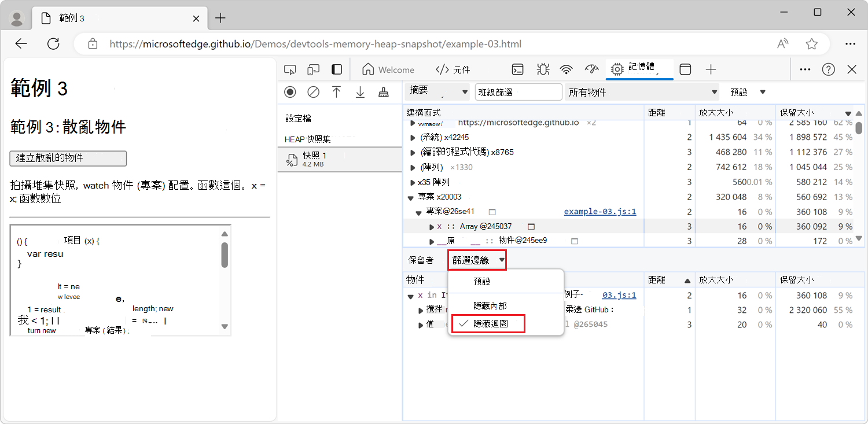
Task: Save profile with download arrow
Action: point(360,92)
